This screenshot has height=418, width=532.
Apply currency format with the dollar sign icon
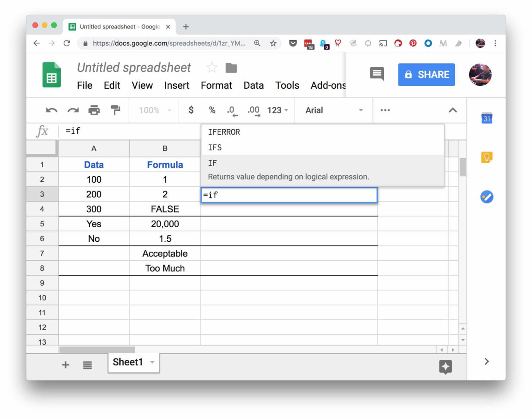(190, 110)
